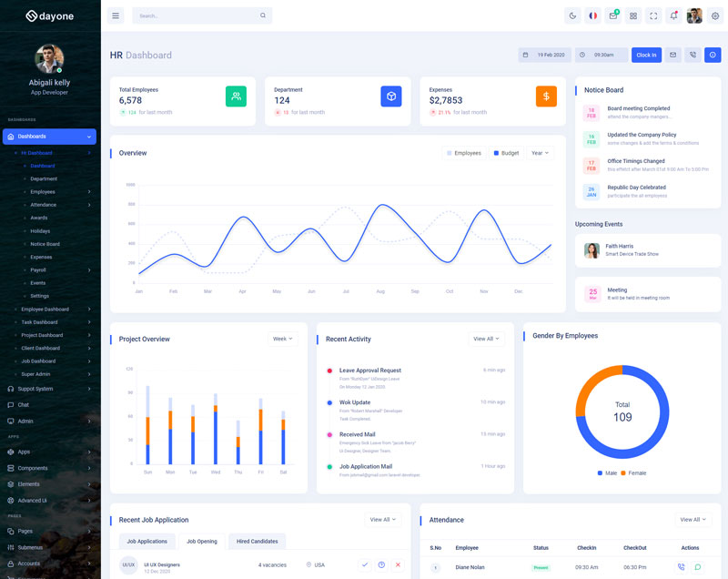Open the settings gear in the header
The width and height of the screenshot is (728, 579).
(714, 15)
